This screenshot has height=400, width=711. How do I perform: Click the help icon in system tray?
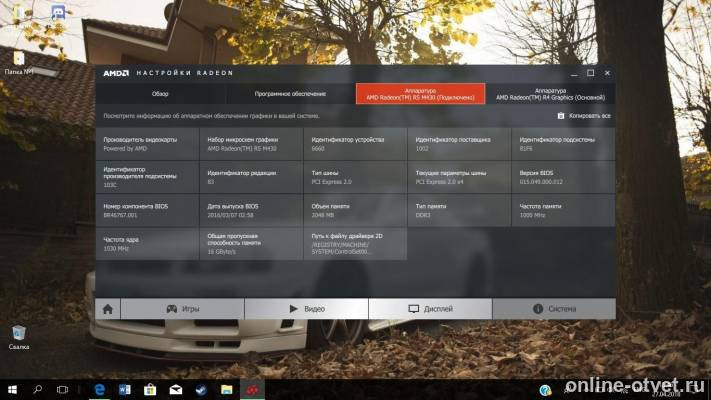point(545,390)
